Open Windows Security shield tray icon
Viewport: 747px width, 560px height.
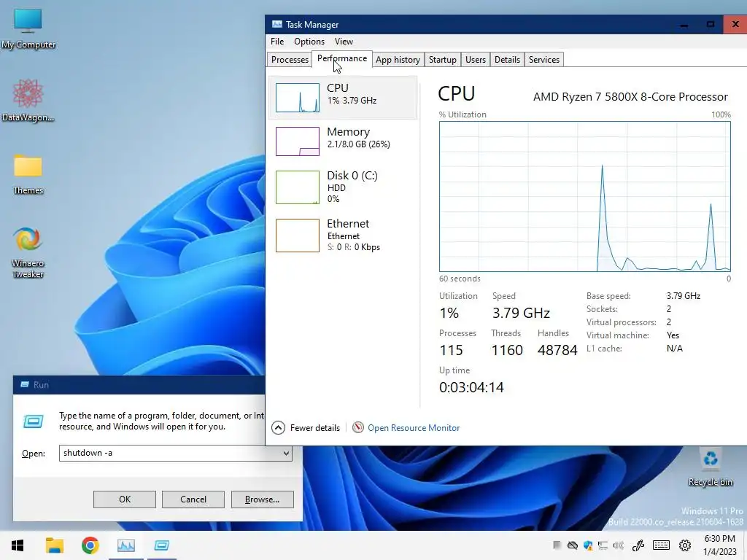589,545
